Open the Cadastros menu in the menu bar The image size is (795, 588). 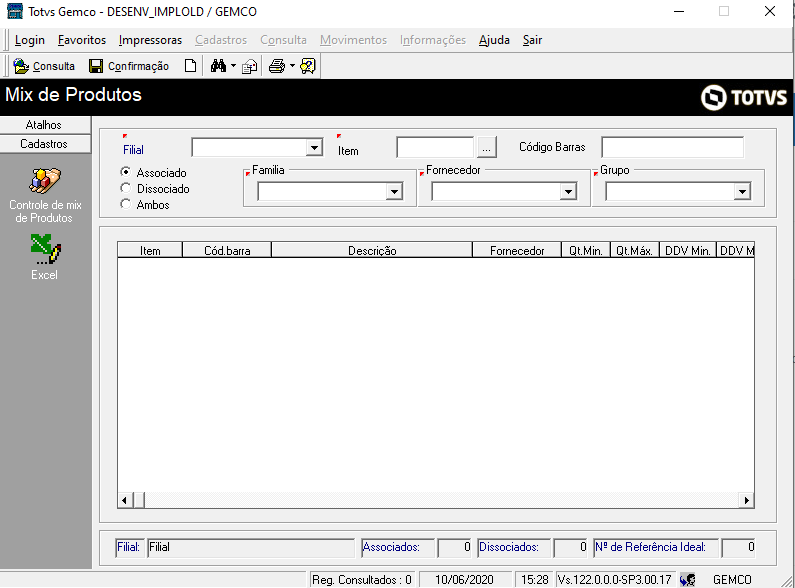tap(221, 40)
